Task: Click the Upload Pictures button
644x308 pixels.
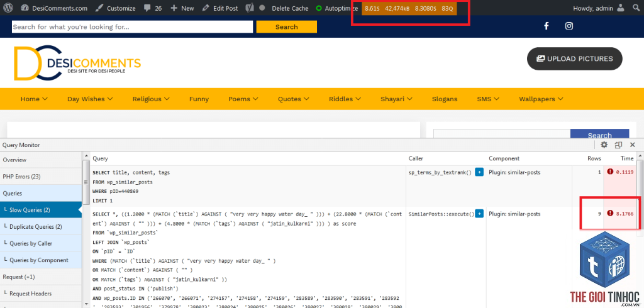Action: (x=575, y=58)
